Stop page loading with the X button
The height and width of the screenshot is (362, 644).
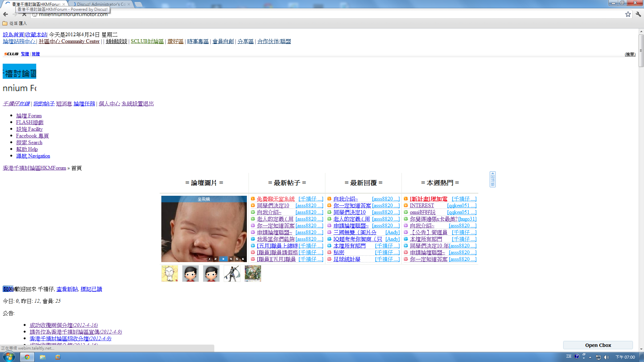coord(24,14)
